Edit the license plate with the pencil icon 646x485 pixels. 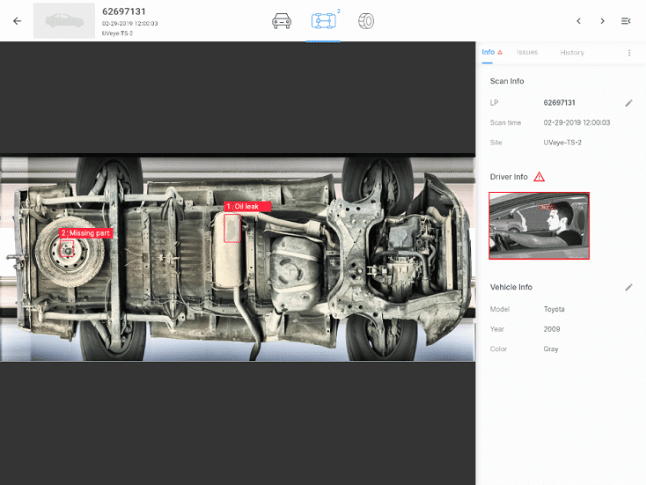[x=629, y=103]
